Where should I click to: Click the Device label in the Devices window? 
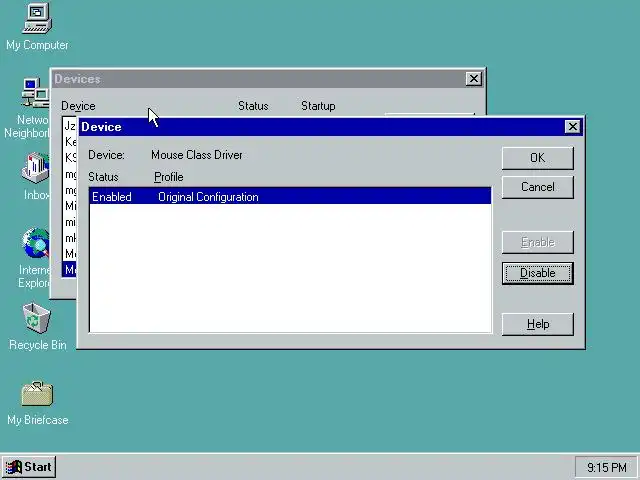[78, 106]
